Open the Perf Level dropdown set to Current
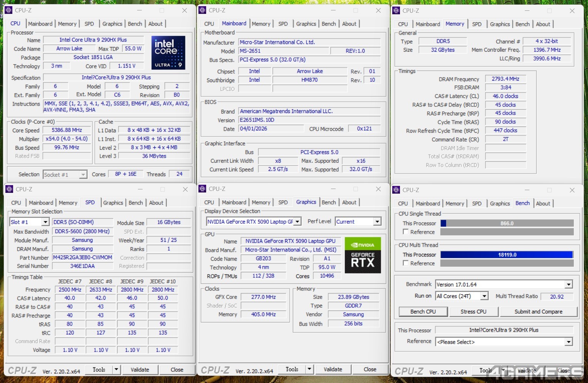The width and height of the screenshot is (588, 383). (377, 222)
